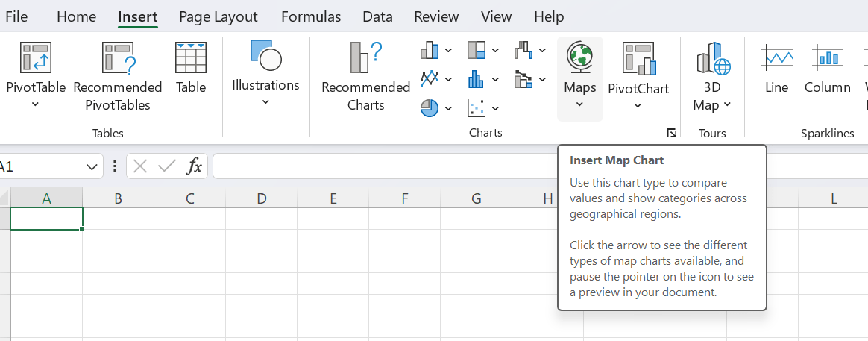Viewport: 868px width, 341px height.
Task: Expand the 3D Map dropdown arrow
Action: tap(727, 104)
